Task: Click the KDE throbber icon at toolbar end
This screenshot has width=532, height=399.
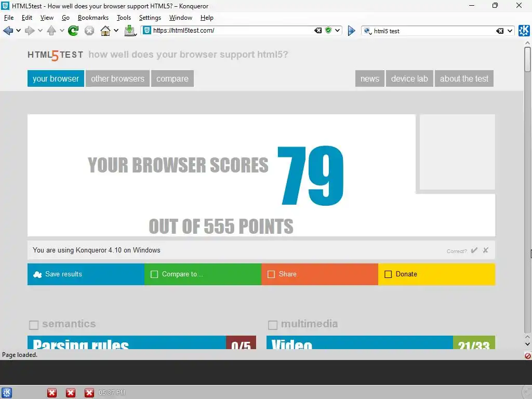Action: (x=524, y=31)
